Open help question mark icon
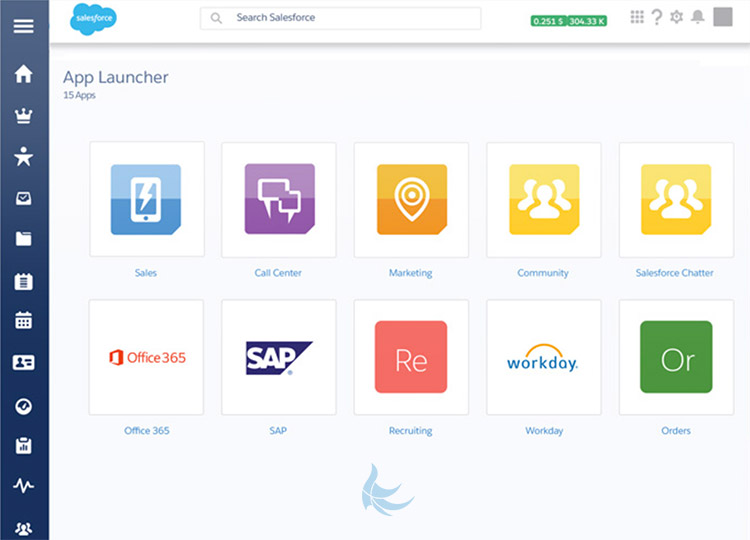Viewport: 750px width, 540px height. tap(657, 17)
